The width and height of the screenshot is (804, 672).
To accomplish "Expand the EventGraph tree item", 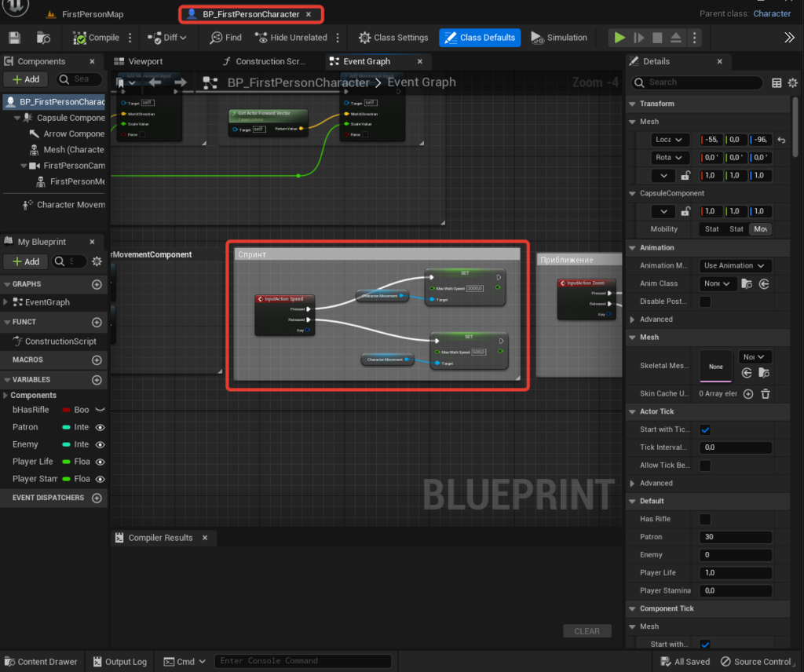I will tap(7, 302).
